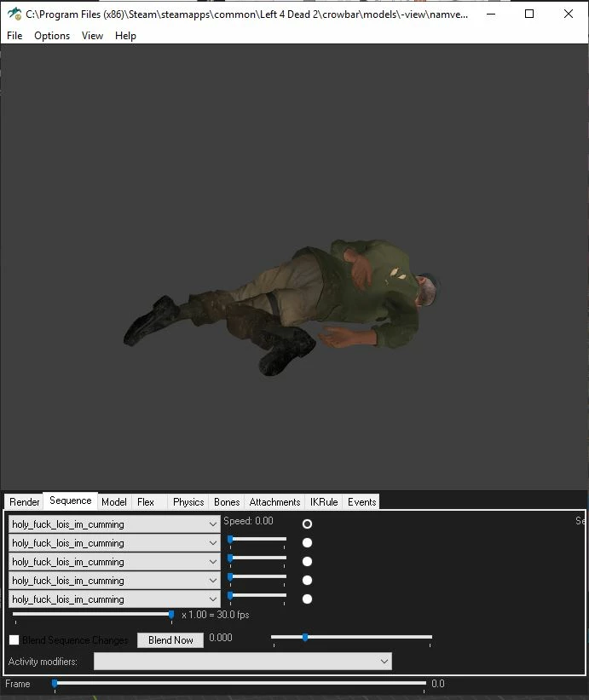Open the View menu
The width and height of the screenshot is (589, 700).
click(x=92, y=36)
